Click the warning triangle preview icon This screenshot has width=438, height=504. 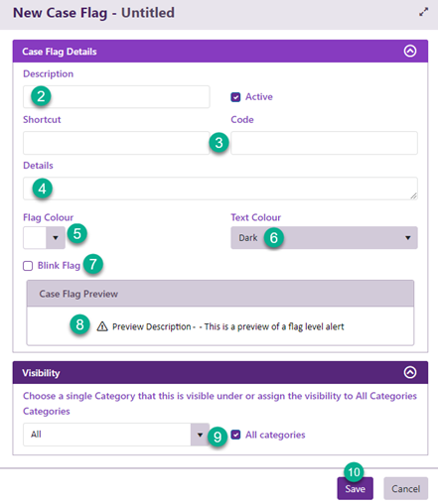coord(102,326)
